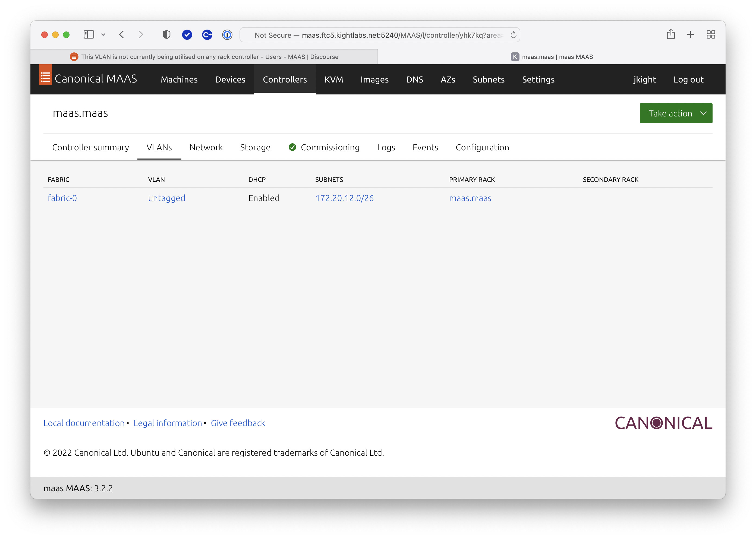
Task: Expand the Take action dropdown
Action: 676,113
